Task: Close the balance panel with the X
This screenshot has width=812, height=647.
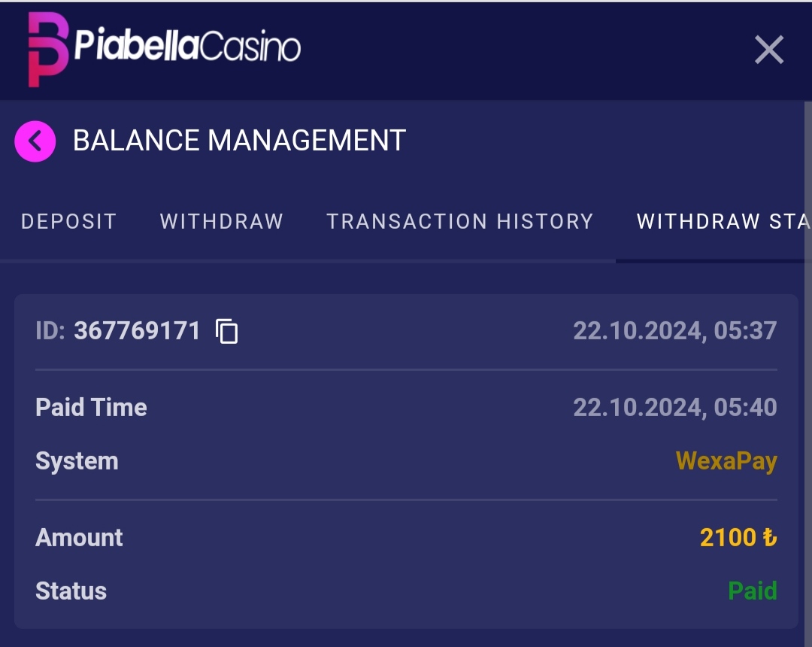Action: click(768, 50)
